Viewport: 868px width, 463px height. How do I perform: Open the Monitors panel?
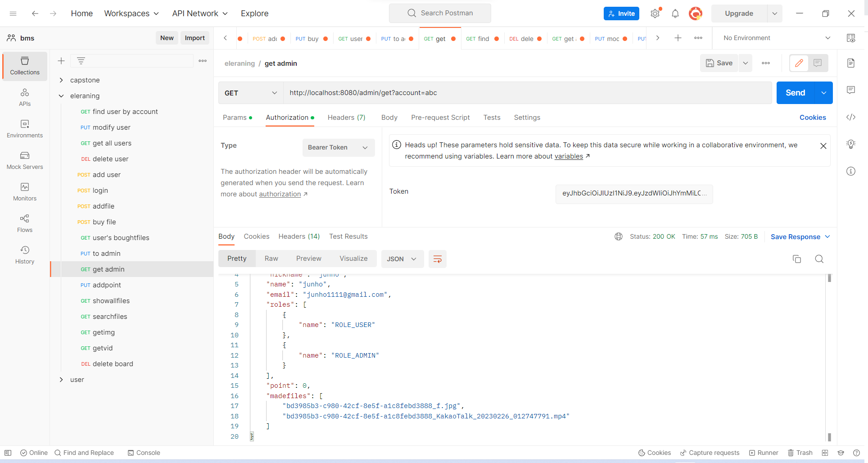tap(25, 192)
